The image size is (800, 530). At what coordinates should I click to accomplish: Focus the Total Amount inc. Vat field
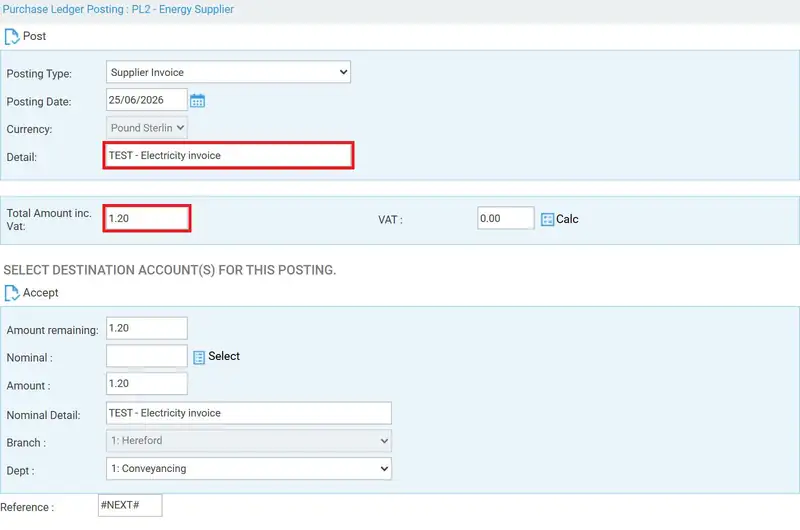pos(146,218)
